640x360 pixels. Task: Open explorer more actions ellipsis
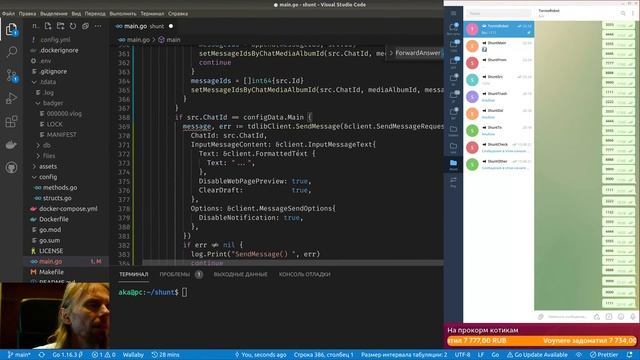[98, 26]
